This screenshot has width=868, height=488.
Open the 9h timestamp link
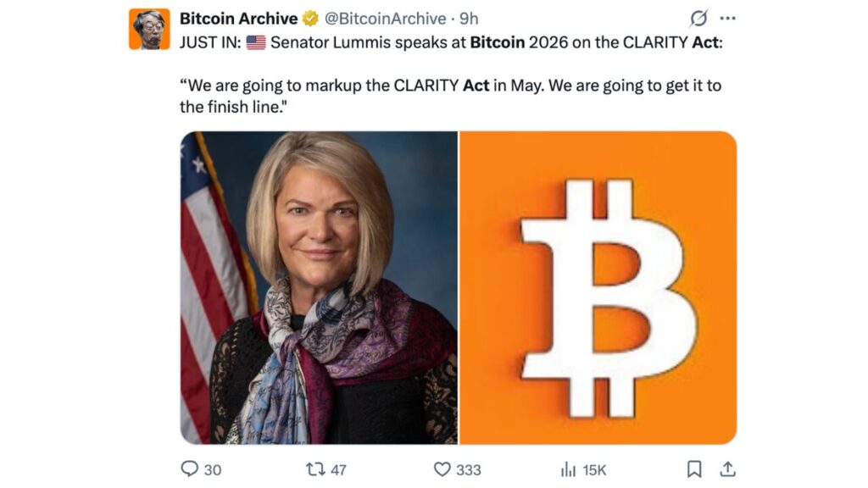[469, 19]
